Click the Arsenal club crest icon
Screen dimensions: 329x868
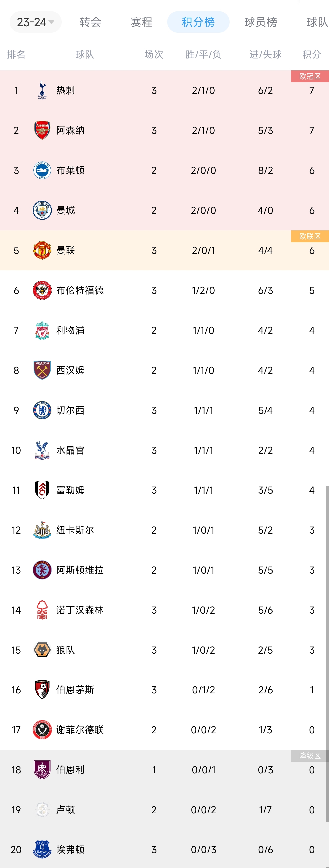[x=42, y=130]
